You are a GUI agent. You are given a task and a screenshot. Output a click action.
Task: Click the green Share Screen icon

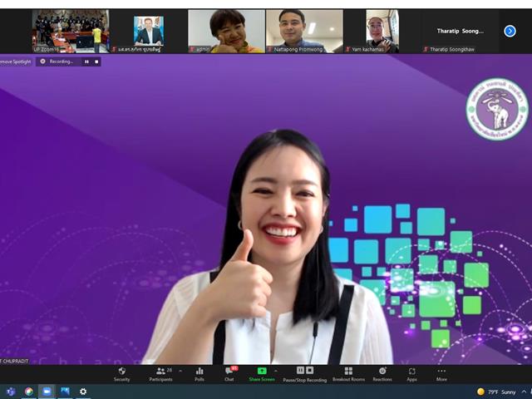(262, 371)
